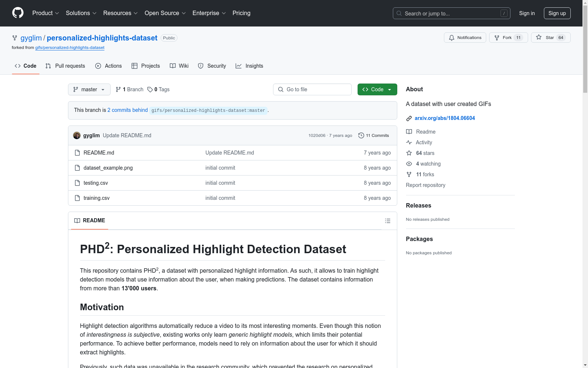This screenshot has width=588, height=368.
Task: Focus the Search or jump to field
Action: 452,13
